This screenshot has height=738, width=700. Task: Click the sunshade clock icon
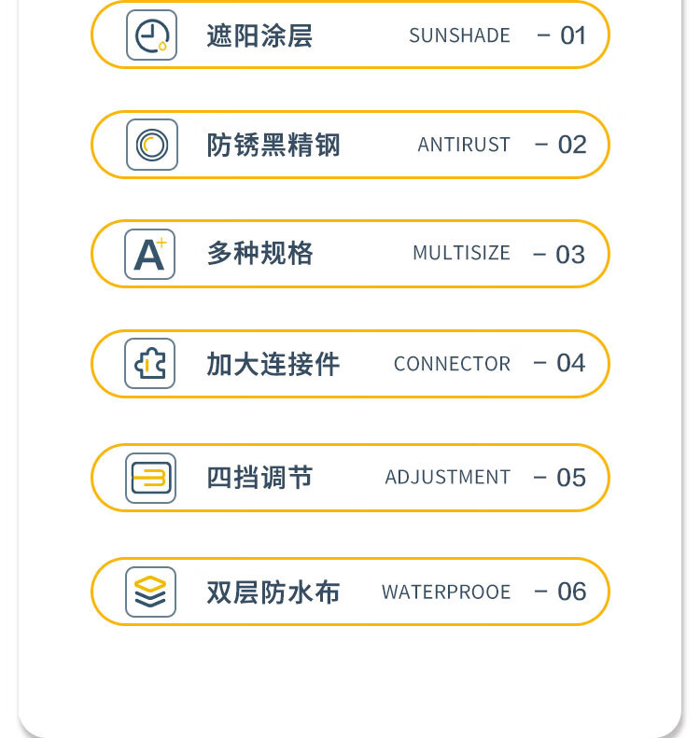click(x=151, y=35)
